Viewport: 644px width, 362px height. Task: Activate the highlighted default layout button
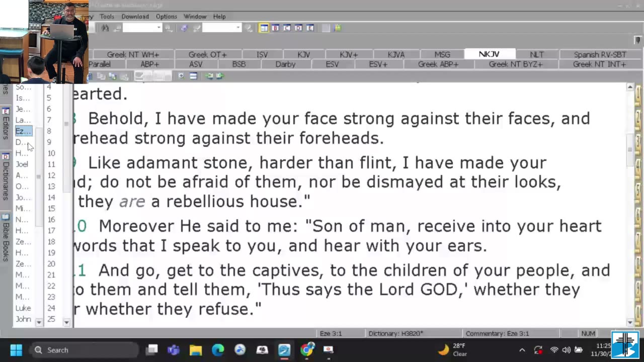[264, 28]
